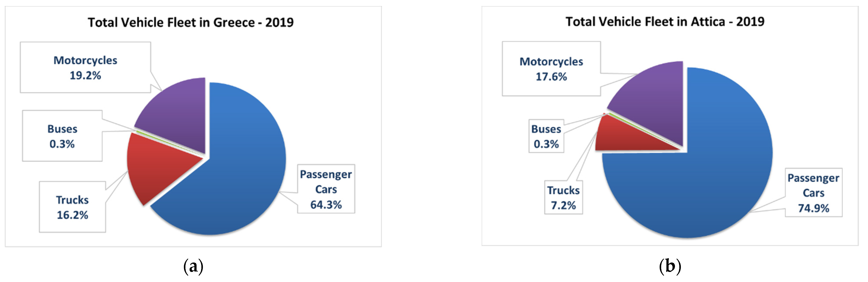868x282 pixels.
Task: Click the Trucks 7.2% data label
Action: (x=563, y=198)
